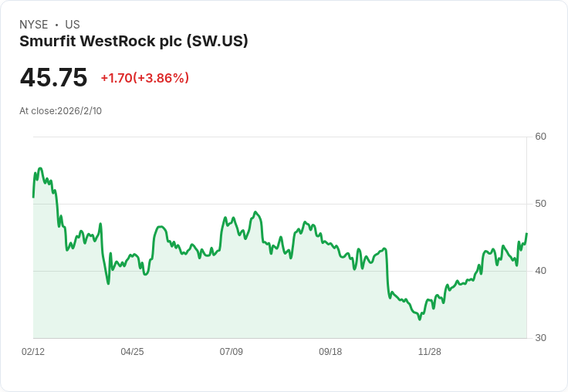
Task: Open the Smurfit WestRock plc (SW.US) title
Action: click(134, 42)
